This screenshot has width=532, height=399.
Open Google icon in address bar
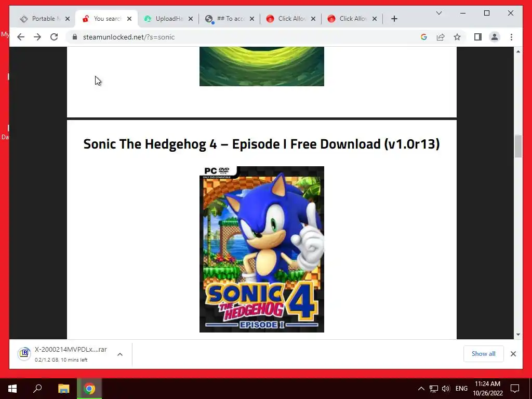pyautogui.click(x=424, y=37)
